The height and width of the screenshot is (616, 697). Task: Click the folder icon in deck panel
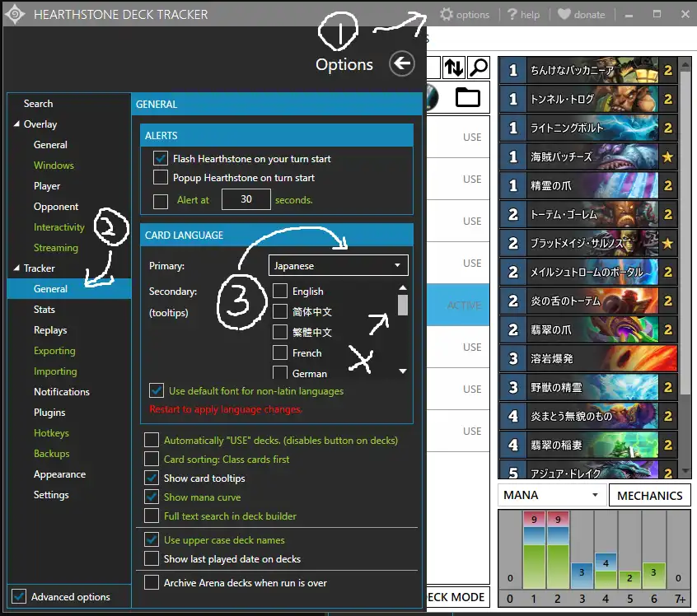468,97
